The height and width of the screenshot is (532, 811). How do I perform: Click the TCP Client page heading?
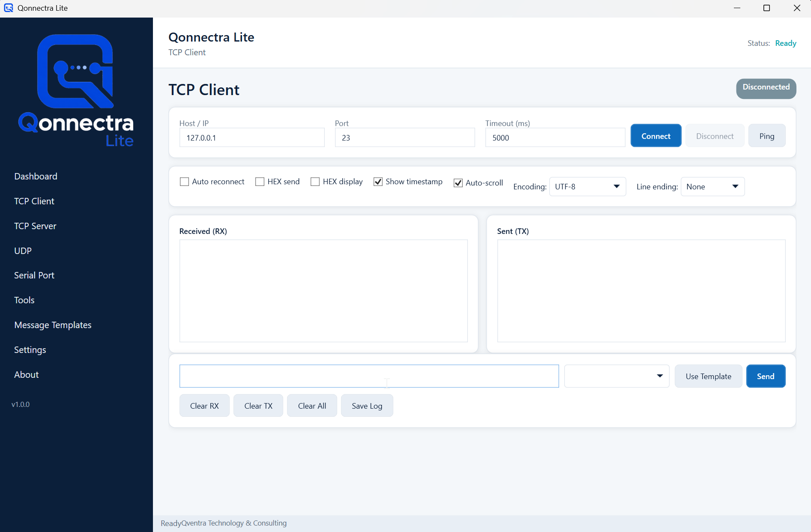[x=204, y=90]
